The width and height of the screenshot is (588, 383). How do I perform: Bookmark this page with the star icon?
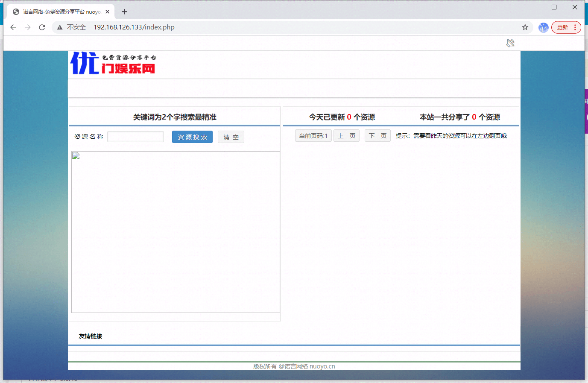(x=525, y=27)
